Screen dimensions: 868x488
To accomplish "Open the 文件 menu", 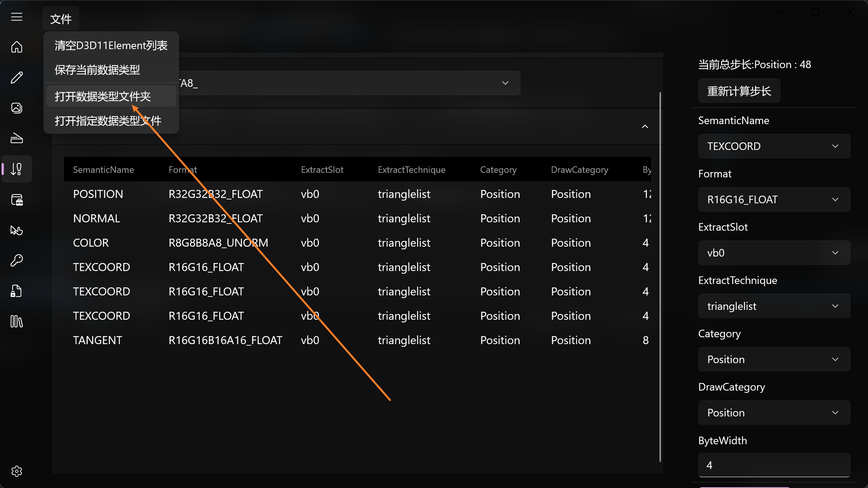I will (61, 19).
